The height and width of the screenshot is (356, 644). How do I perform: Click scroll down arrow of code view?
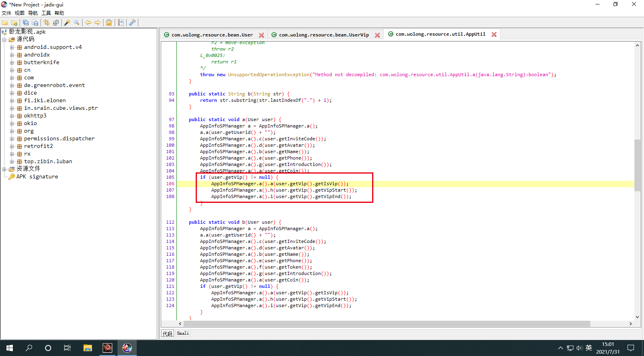point(637,317)
